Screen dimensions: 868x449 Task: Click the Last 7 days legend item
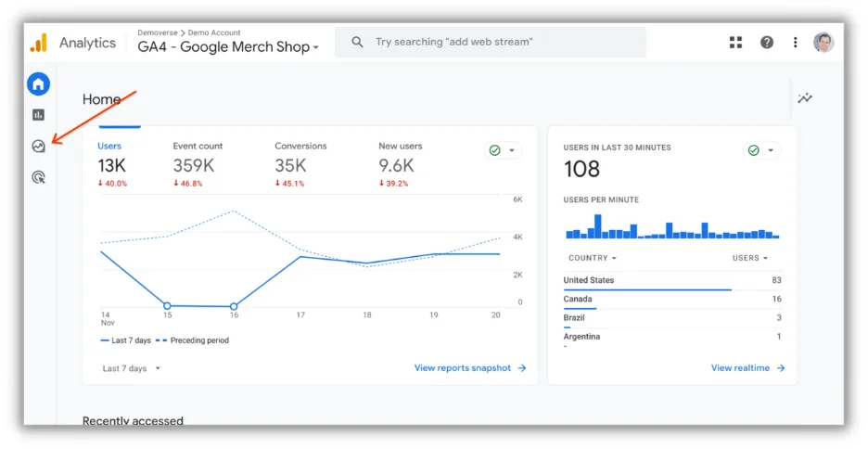click(x=126, y=340)
